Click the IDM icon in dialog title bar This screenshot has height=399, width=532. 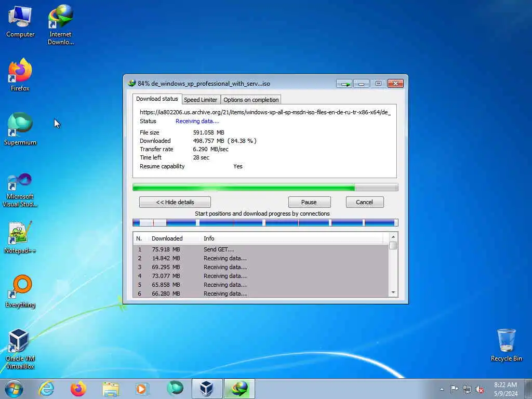131,83
